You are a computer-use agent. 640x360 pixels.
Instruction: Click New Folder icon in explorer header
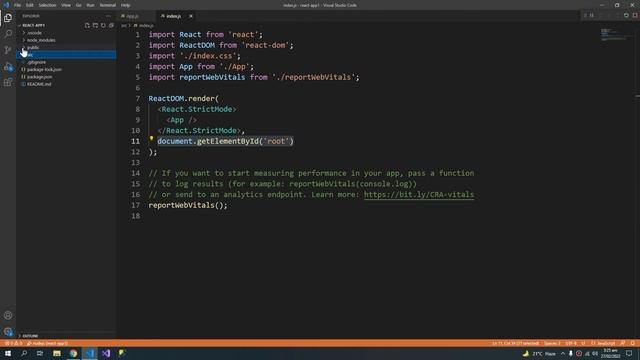click(95, 25)
